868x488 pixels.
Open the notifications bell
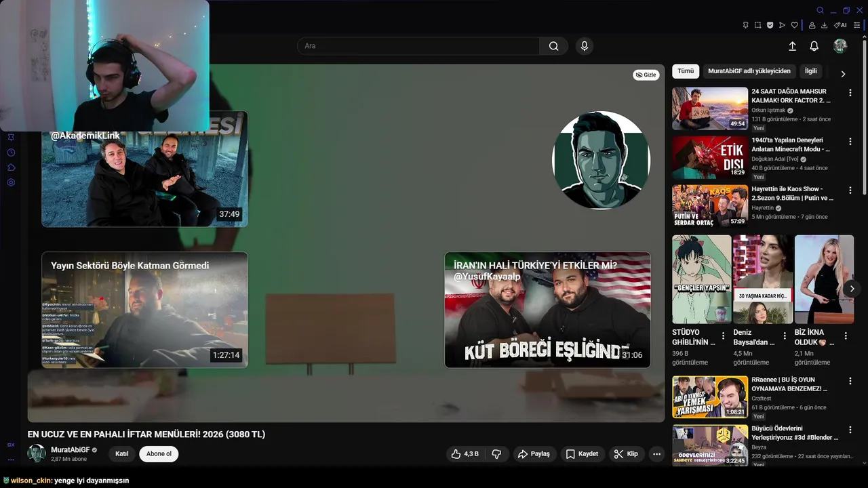click(x=814, y=46)
